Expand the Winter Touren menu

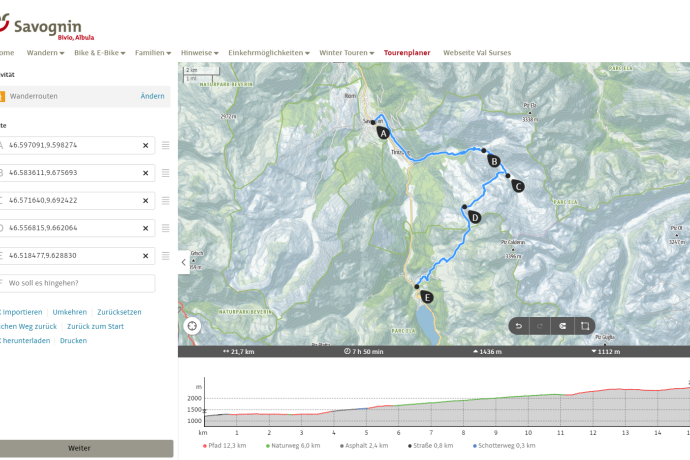tap(347, 52)
